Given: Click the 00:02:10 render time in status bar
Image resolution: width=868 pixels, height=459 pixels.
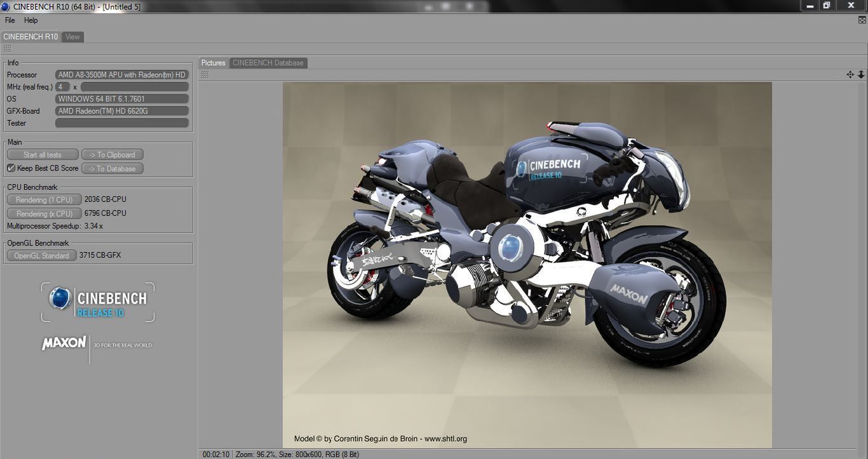Looking at the screenshot, I should point(216,455).
